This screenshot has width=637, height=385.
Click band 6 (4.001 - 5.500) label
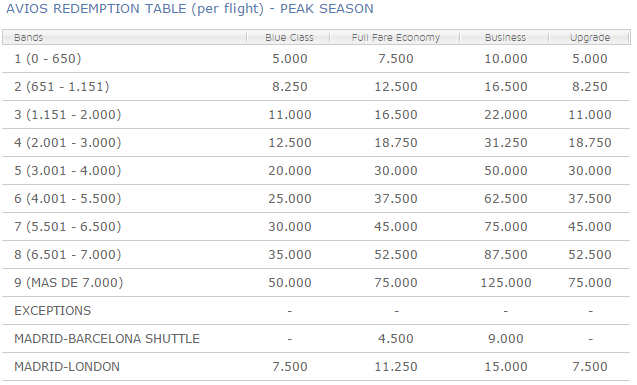68,199
